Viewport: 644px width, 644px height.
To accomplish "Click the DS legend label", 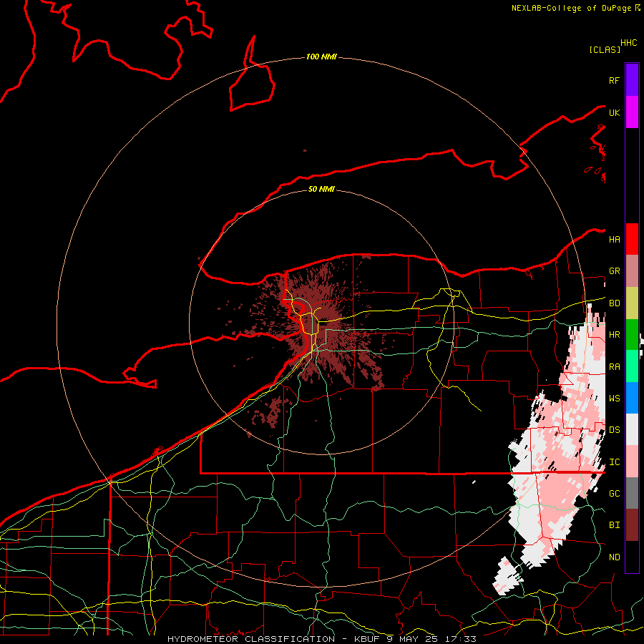I will (614, 430).
